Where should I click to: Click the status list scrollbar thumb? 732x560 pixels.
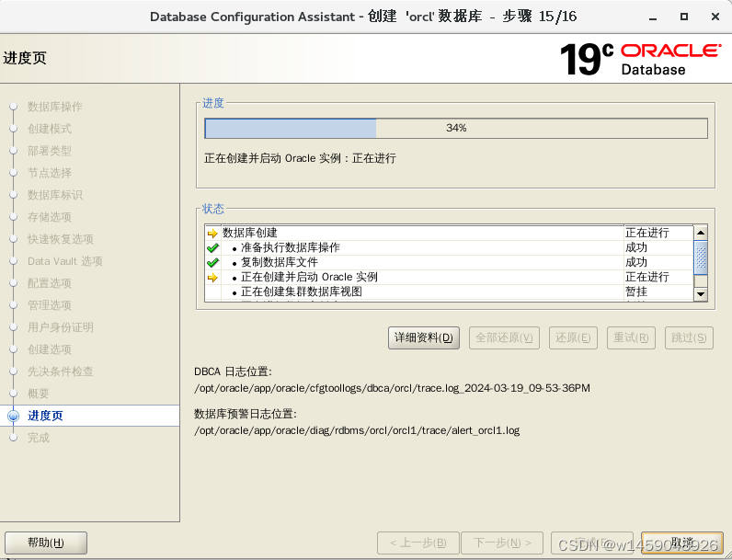click(700, 257)
